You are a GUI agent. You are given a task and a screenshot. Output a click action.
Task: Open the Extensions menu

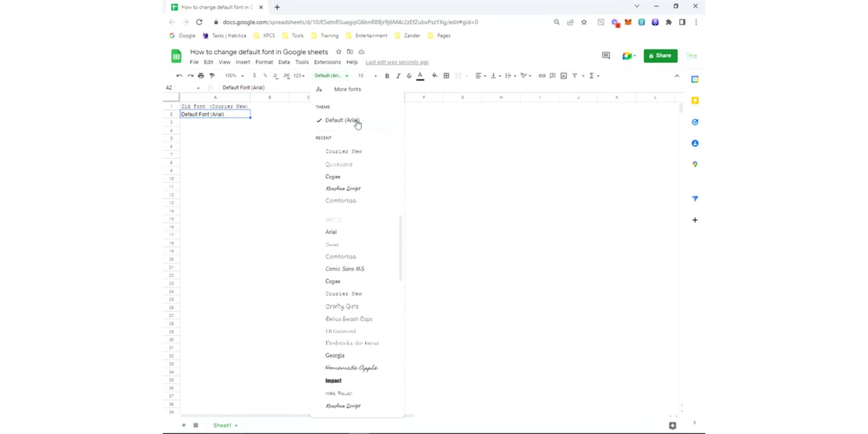pyautogui.click(x=327, y=62)
